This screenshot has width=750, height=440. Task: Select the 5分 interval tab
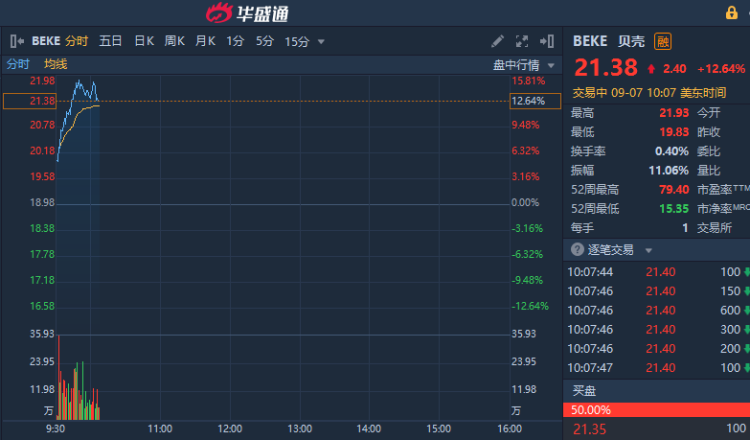pos(264,41)
